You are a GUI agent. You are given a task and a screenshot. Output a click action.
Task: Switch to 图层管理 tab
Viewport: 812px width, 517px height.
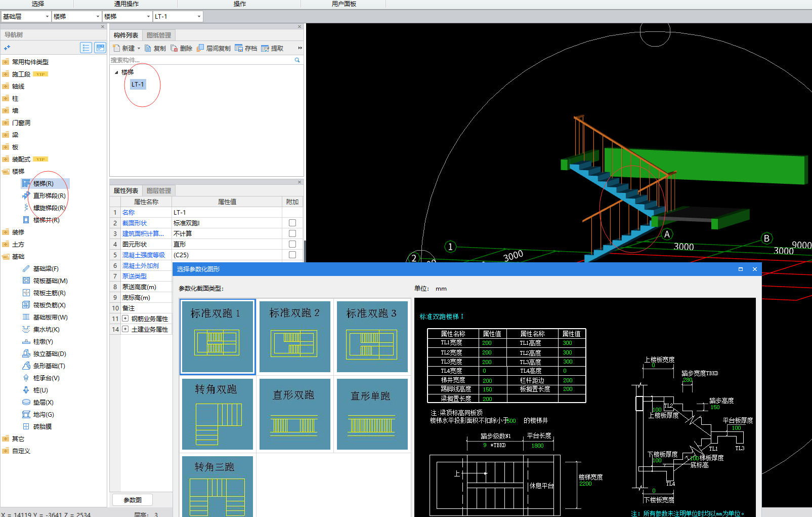(x=159, y=191)
